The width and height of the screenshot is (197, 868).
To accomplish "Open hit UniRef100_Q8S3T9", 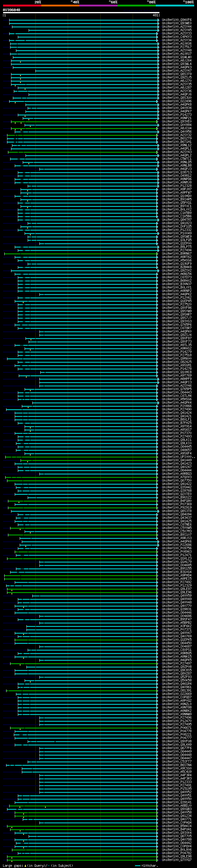I will point(177,75).
